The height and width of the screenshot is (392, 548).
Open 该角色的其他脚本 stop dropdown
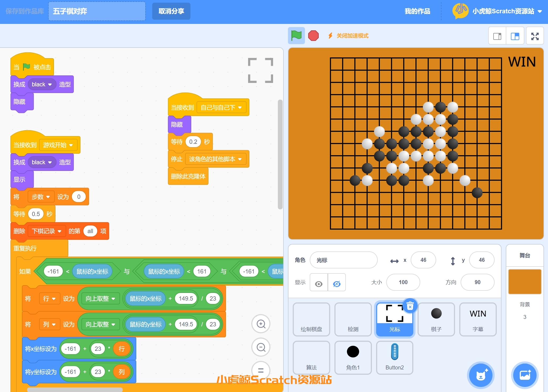215,159
